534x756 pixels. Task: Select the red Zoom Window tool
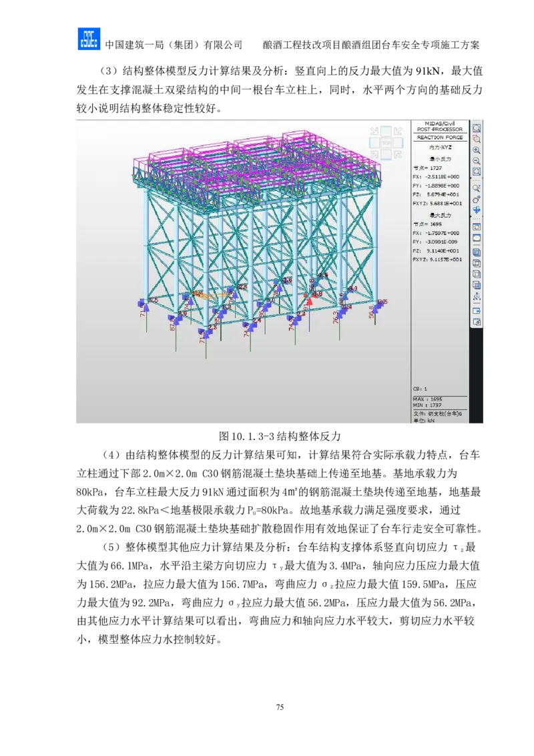477,139
